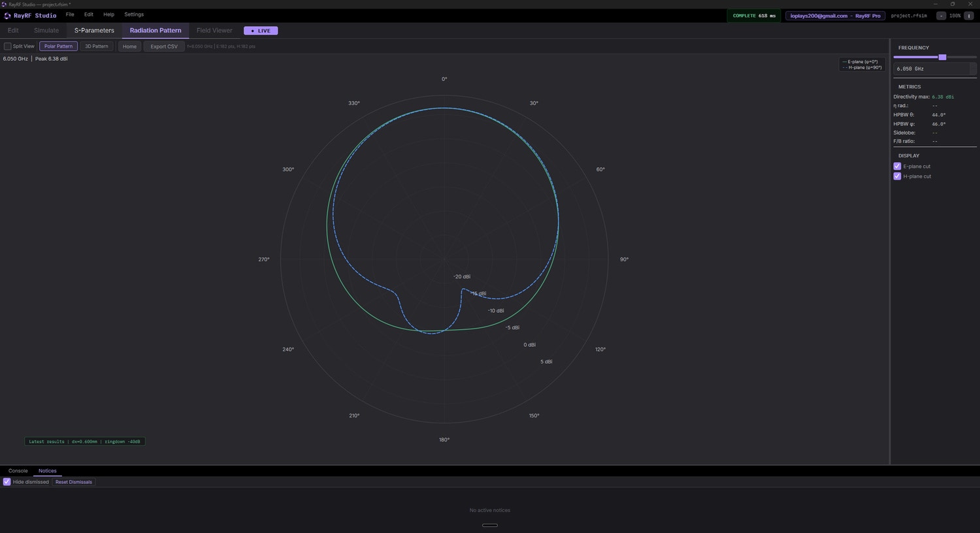Screen dimensions: 980x533
Task: Uncheck the H-plane cut checkbox
Action: tap(897, 176)
